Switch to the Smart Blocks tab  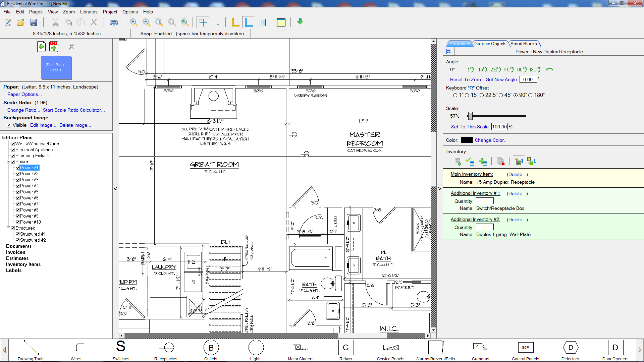(523, 44)
